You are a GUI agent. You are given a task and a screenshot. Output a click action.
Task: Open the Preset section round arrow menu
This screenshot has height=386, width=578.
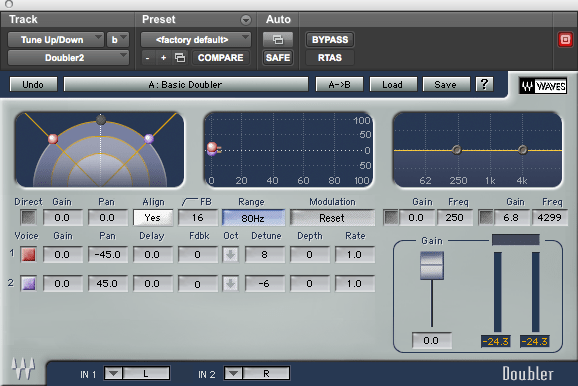[x=246, y=20]
